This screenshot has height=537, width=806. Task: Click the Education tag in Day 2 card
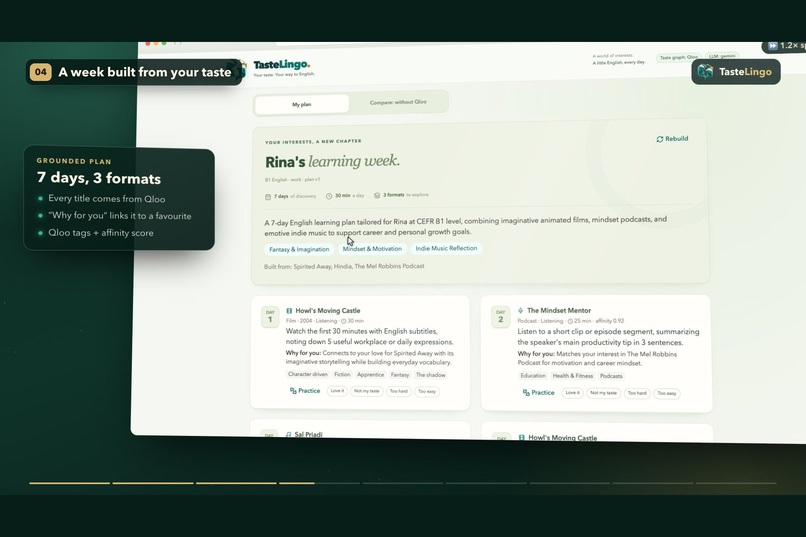pyautogui.click(x=533, y=376)
